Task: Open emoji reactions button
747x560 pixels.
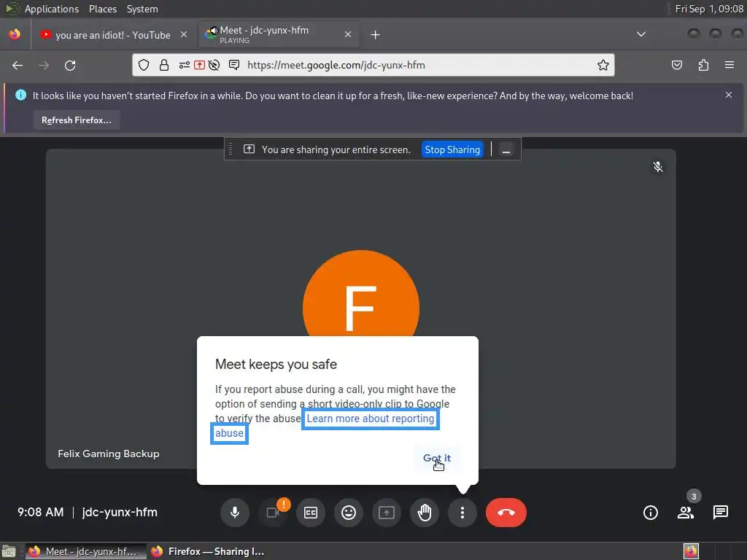Action: click(349, 513)
